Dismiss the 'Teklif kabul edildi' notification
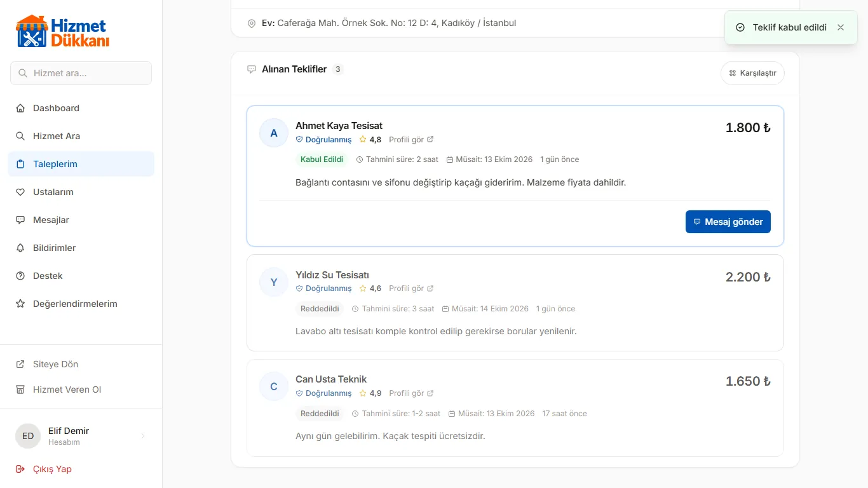Screen dimensions: 868x488 click(841, 27)
